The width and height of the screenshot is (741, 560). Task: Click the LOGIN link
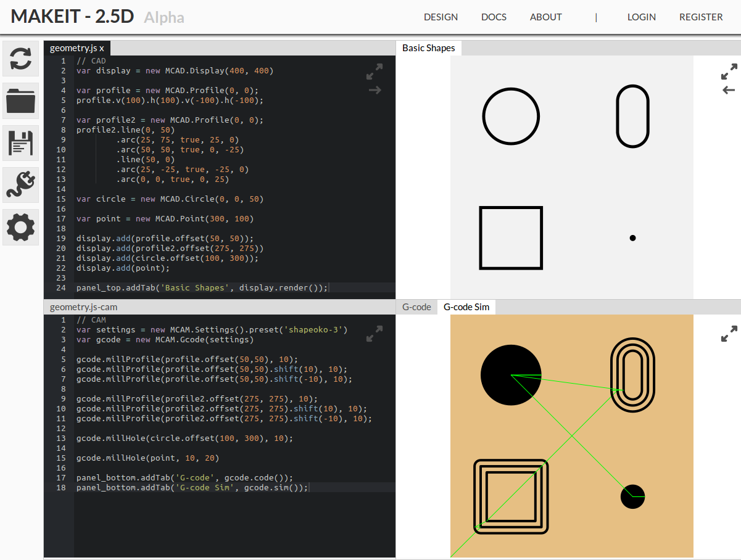pyautogui.click(x=641, y=17)
